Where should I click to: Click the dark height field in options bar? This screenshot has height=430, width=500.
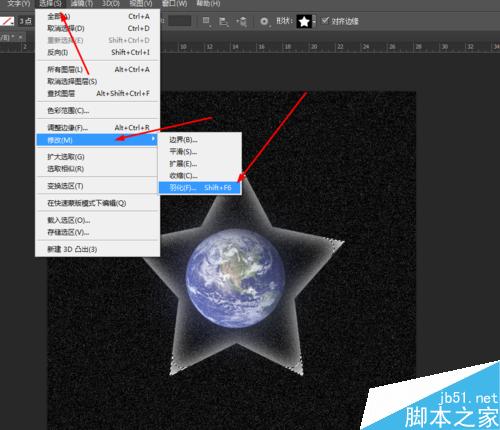click(x=179, y=21)
